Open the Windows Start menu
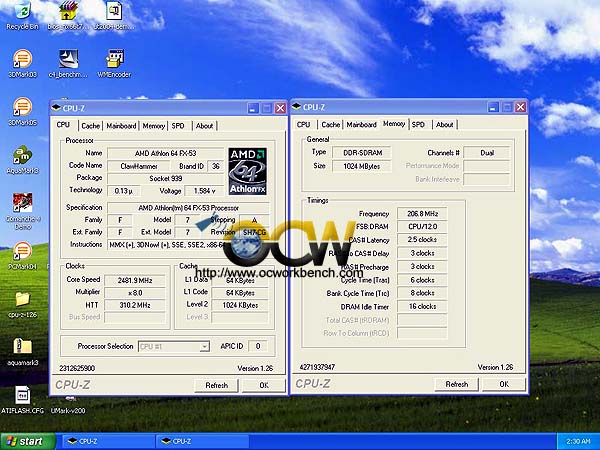The width and height of the screenshot is (600, 450). click(x=28, y=441)
